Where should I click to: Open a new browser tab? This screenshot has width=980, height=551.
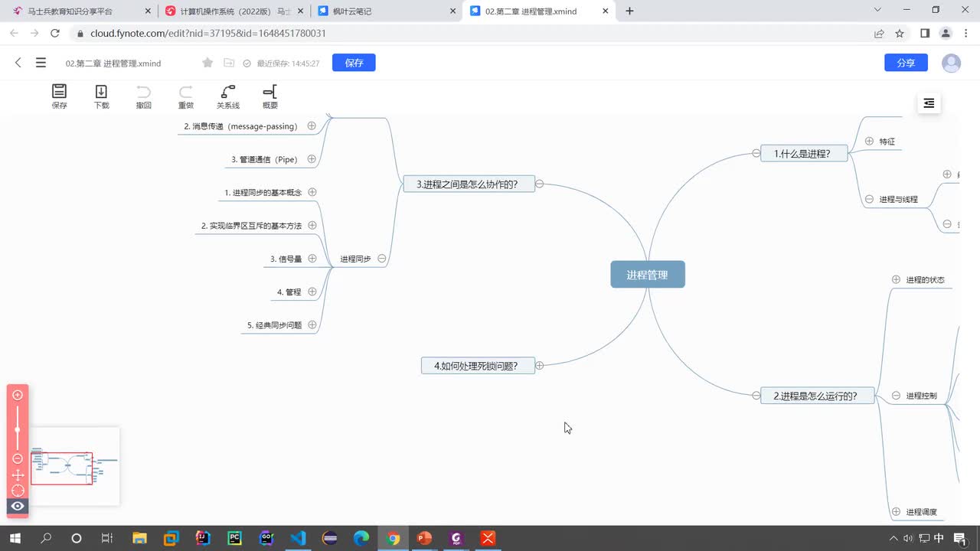[x=629, y=11]
